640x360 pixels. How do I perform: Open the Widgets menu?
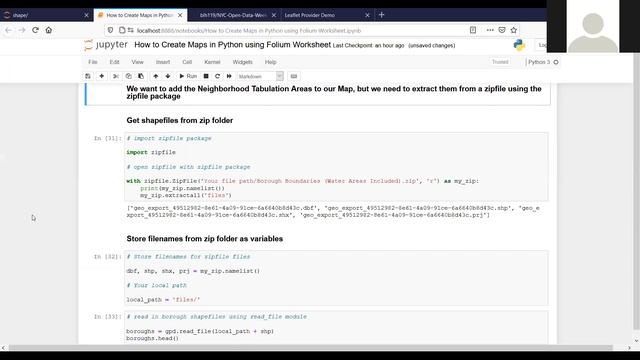click(x=242, y=62)
